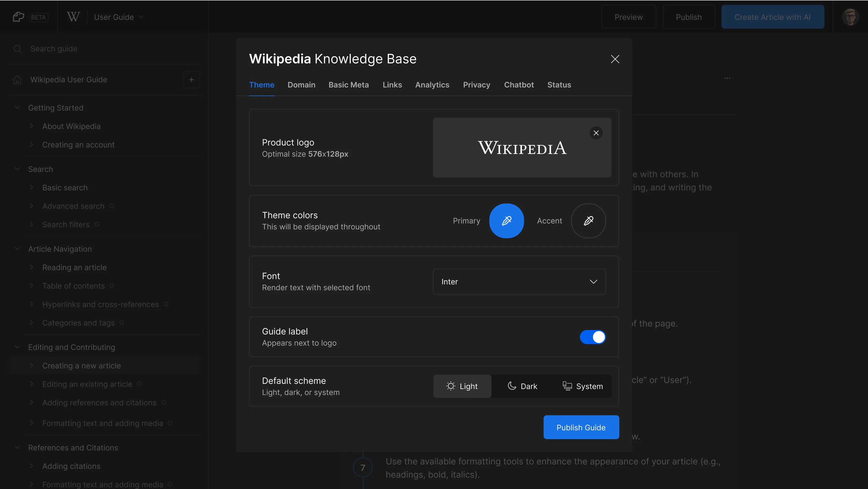Open the Chatbot tab
Image resolution: width=868 pixels, height=489 pixels.
point(519,85)
